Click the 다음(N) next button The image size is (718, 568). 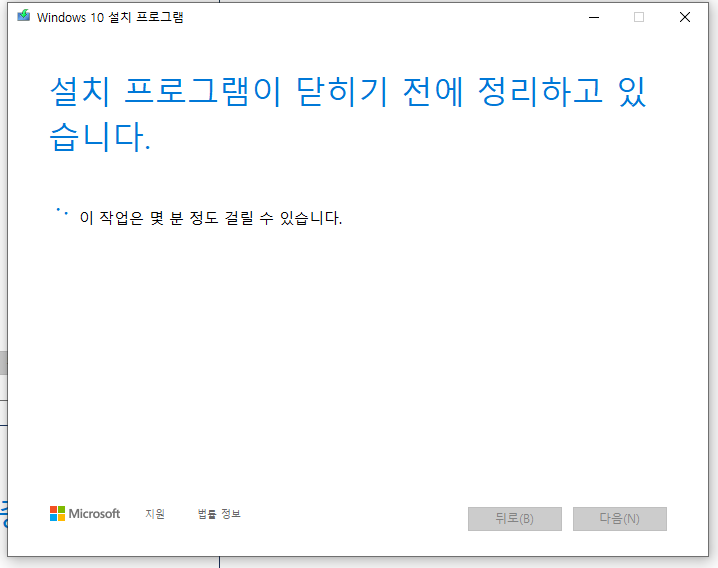(620, 519)
